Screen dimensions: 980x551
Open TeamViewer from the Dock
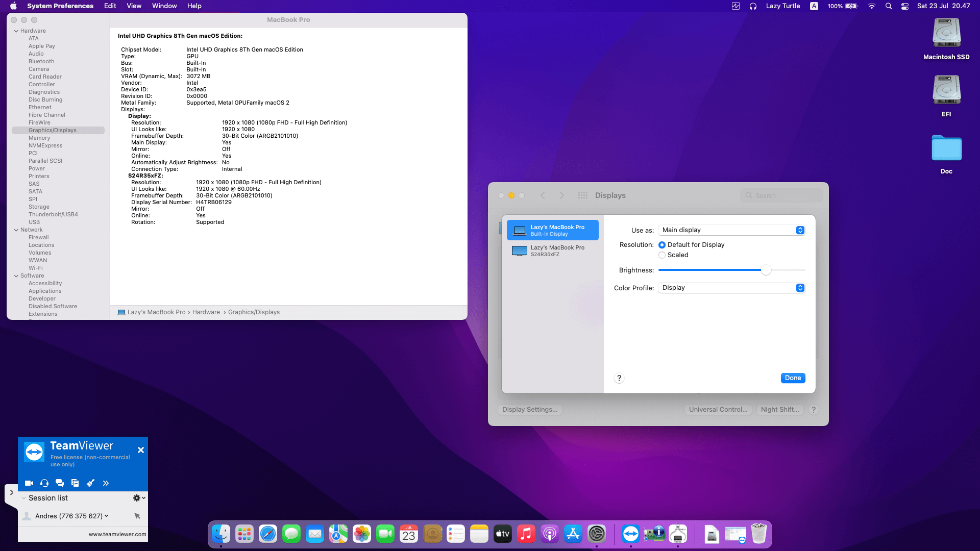pos(631,534)
